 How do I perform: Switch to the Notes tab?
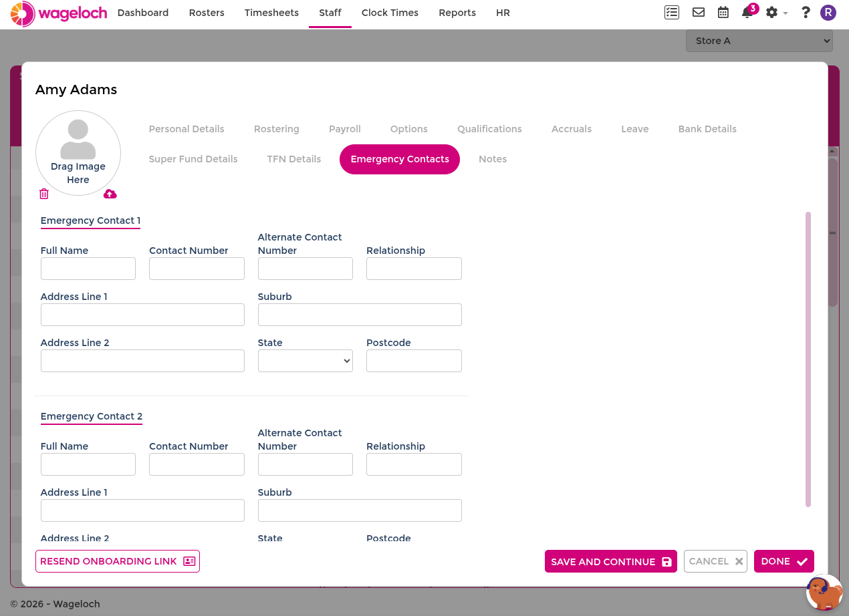(x=493, y=159)
